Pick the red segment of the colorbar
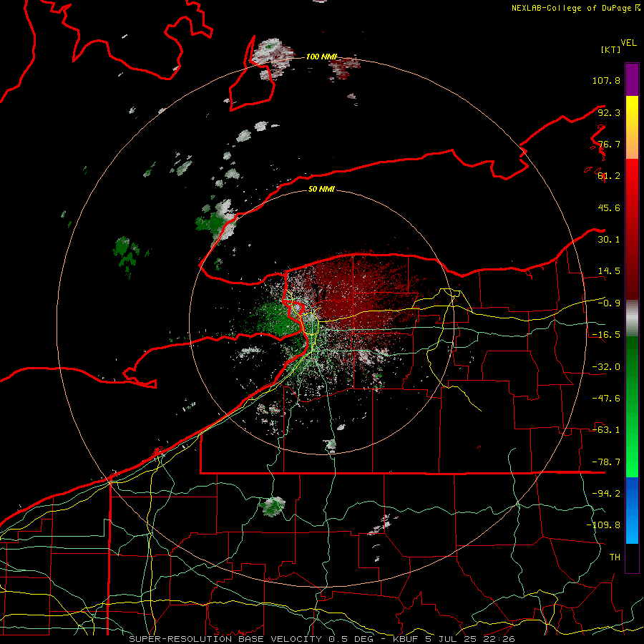644x644 pixels. pos(632,229)
